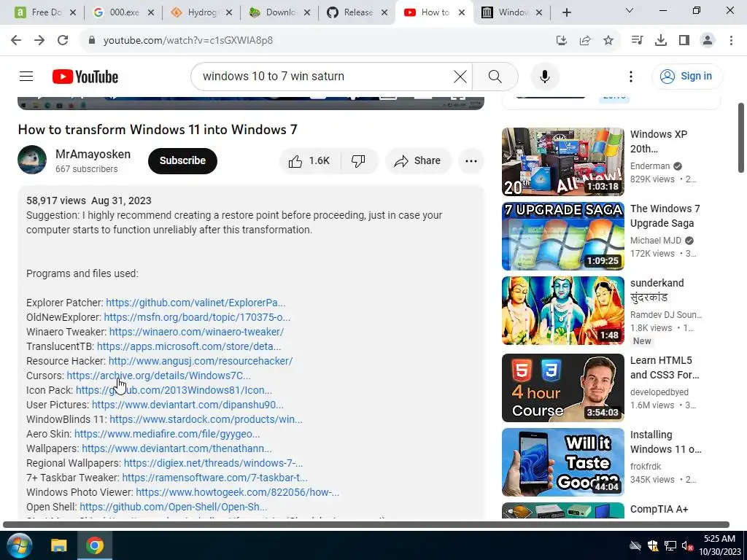This screenshot has width=747, height=560.
Task: Open the Explorer Patcher GitHub link
Action: (x=196, y=303)
